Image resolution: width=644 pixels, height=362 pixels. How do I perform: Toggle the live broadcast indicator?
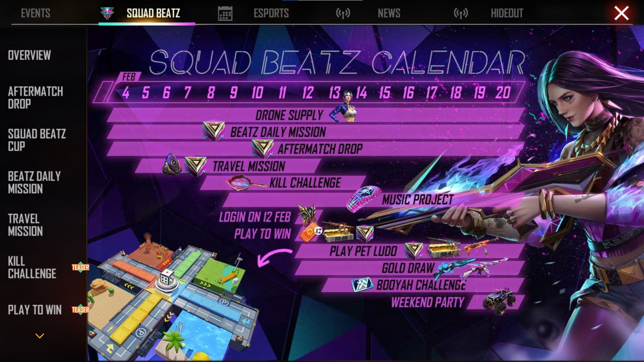tap(343, 13)
